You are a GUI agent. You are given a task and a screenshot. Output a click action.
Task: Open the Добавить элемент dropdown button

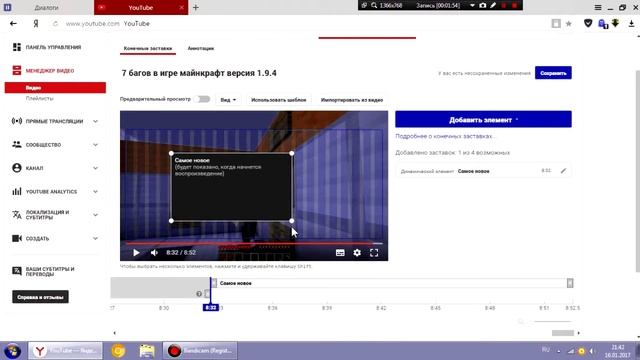pos(483,120)
